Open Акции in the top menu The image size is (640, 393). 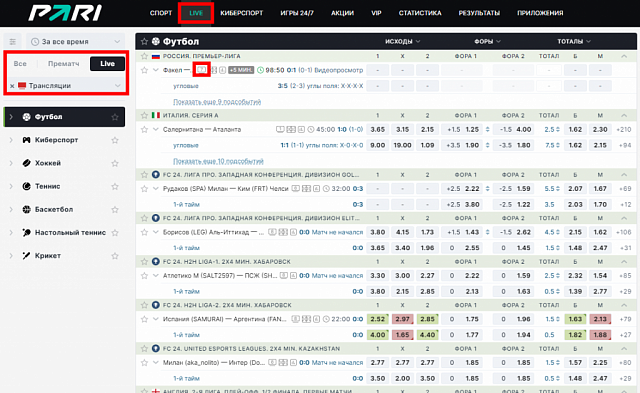tap(342, 13)
